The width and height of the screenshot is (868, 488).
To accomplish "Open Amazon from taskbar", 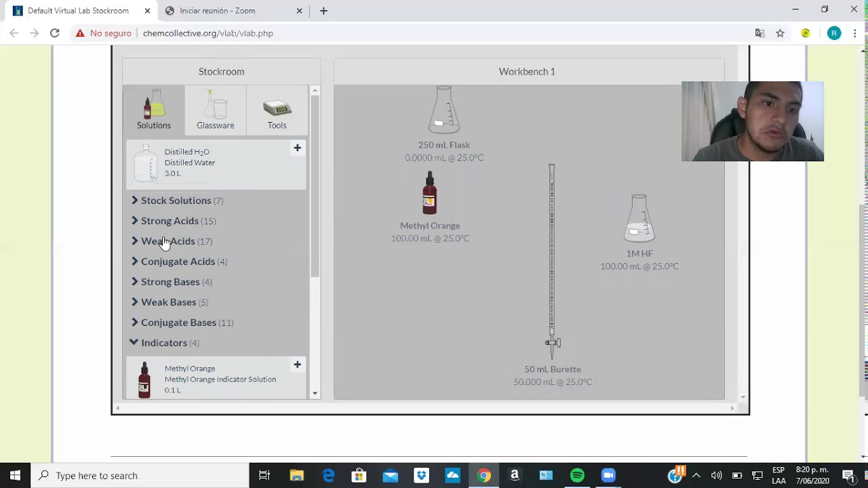I will click(515, 475).
